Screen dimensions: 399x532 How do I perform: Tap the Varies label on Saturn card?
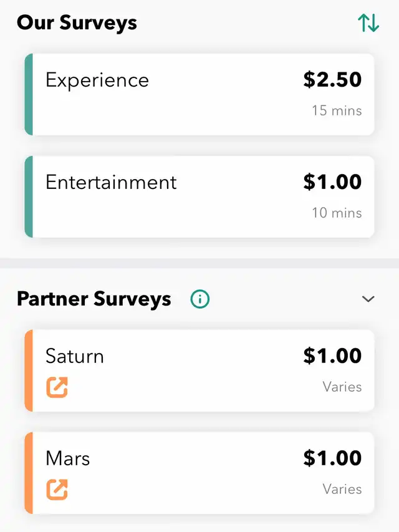tap(342, 387)
